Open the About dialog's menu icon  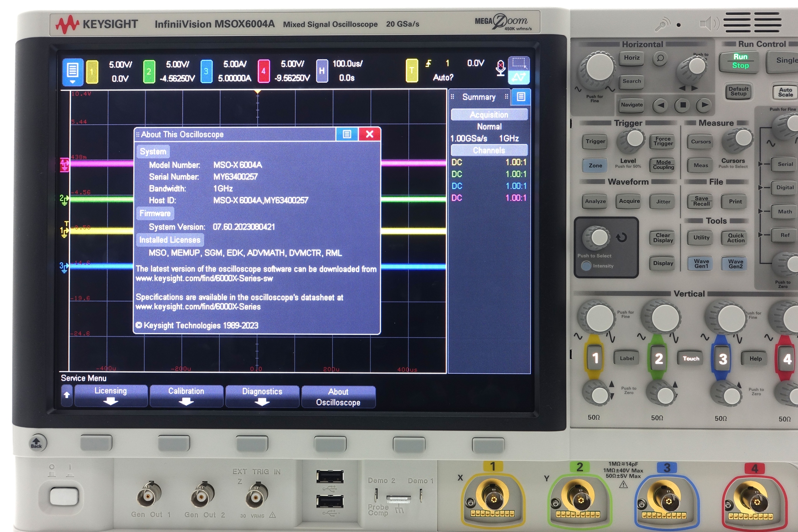pos(347,134)
